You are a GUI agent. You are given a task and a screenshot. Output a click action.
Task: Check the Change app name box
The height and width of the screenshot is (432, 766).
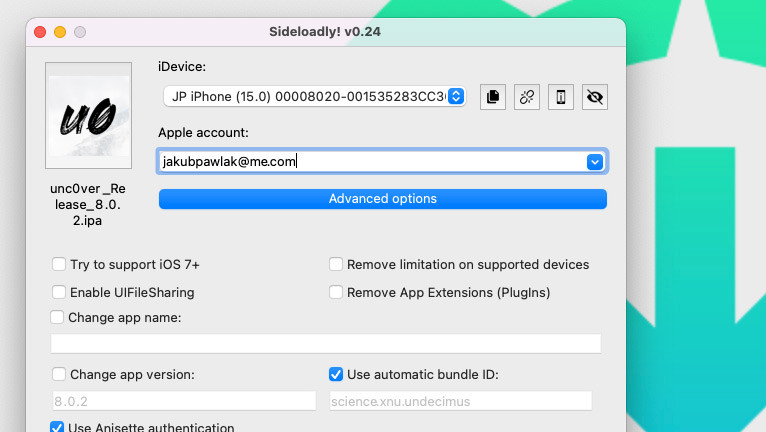pyautogui.click(x=57, y=317)
